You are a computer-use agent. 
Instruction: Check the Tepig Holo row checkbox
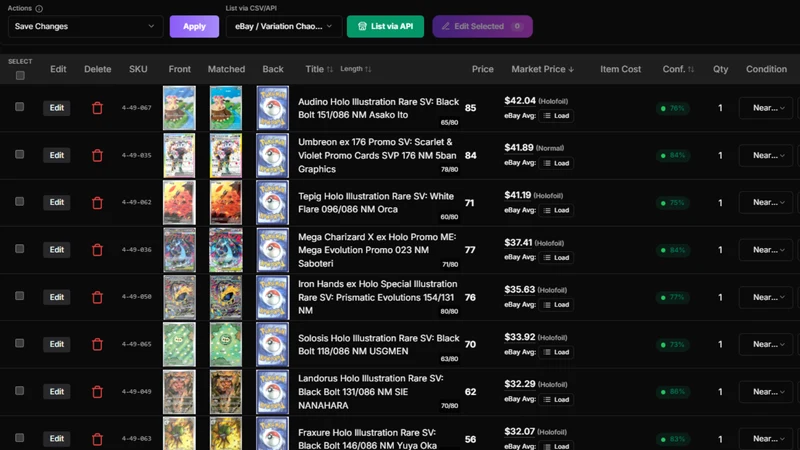point(19,202)
